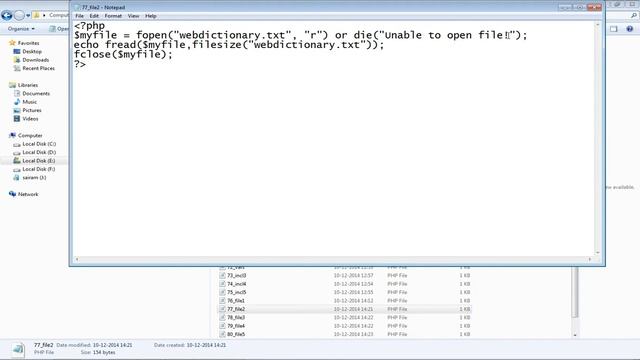Open the Notepad Edit menu
The width and height of the screenshot is (640, 360).
94,16
